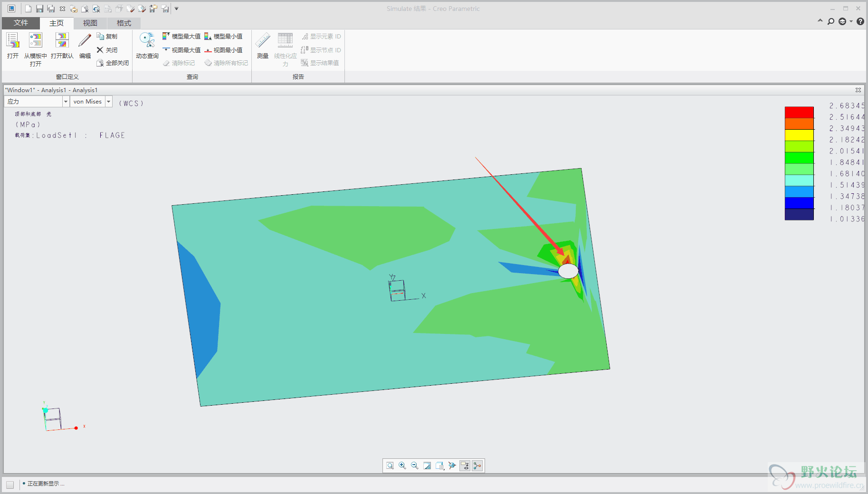Click the help question mark icon
868x494 pixels.
pos(860,21)
